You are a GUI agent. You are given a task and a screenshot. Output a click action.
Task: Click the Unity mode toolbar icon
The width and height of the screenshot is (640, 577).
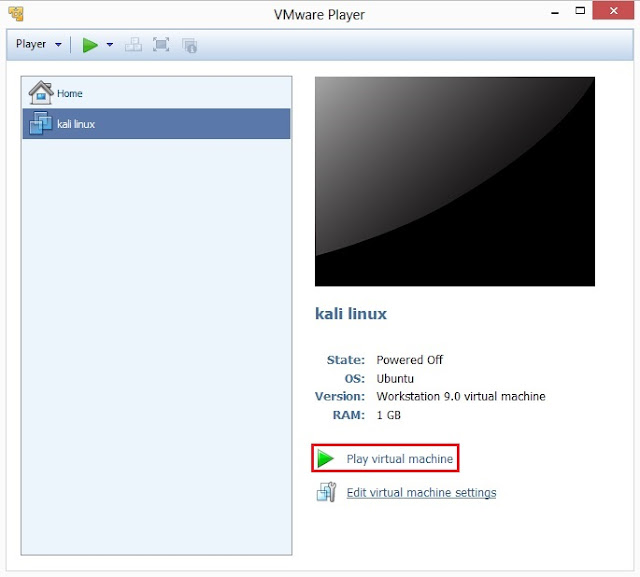tap(190, 45)
